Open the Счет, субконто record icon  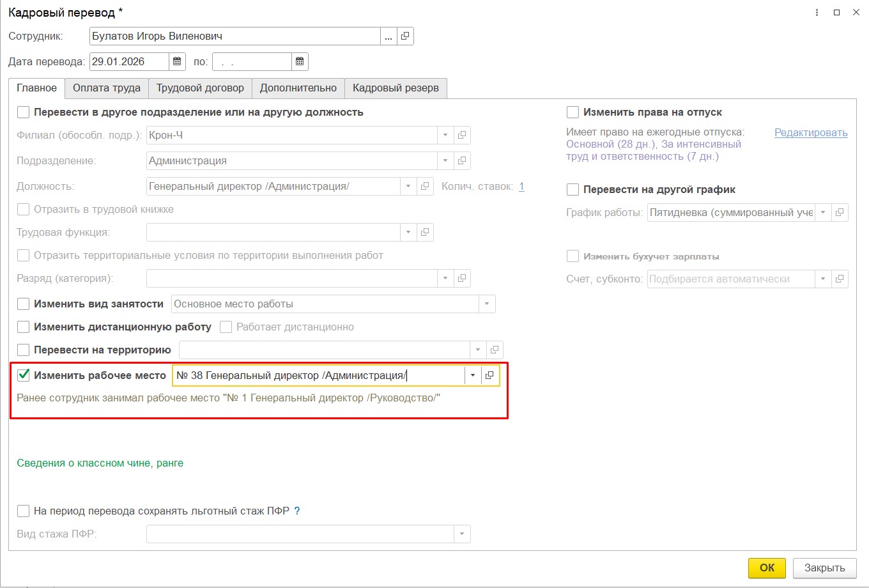coord(840,279)
